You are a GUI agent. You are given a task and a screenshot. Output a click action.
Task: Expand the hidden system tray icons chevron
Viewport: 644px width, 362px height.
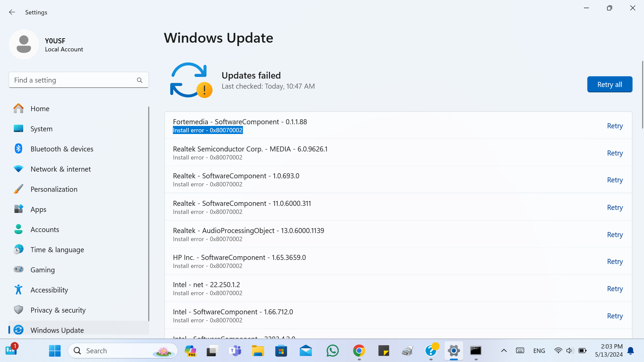coord(504,351)
